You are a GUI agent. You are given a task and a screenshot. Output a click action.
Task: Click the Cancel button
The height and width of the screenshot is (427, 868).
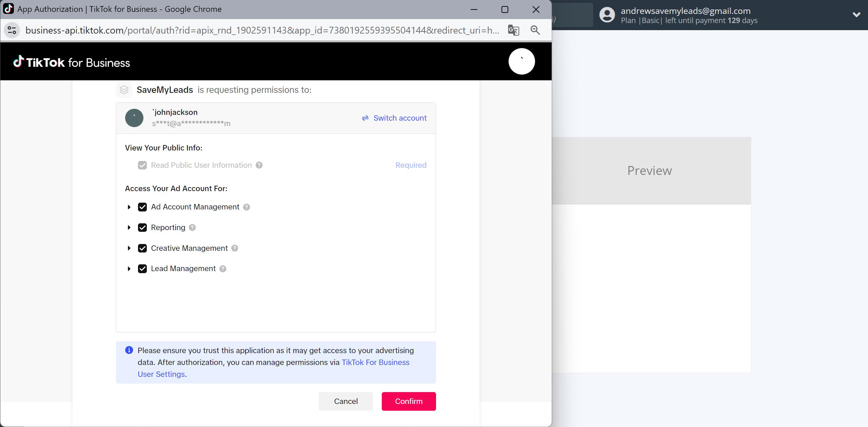tap(346, 401)
